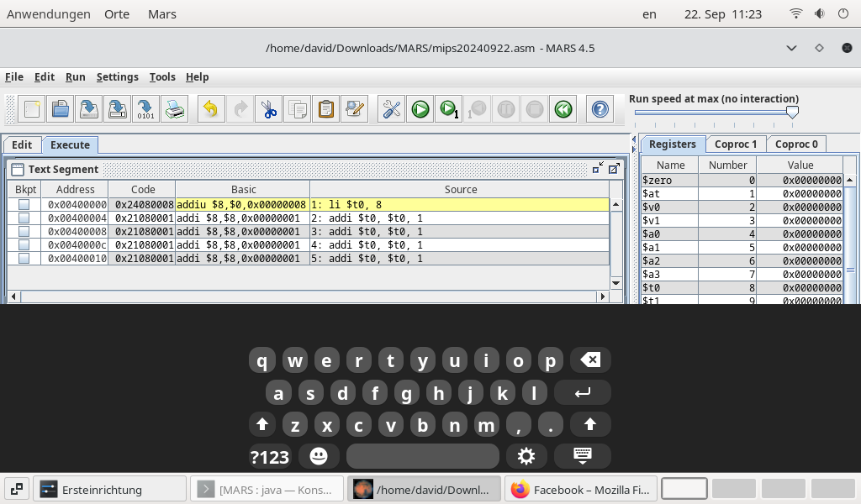Open the memory dump tool (0101 icon)
This screenshot has height=504, width=861.
coord(145,108)
